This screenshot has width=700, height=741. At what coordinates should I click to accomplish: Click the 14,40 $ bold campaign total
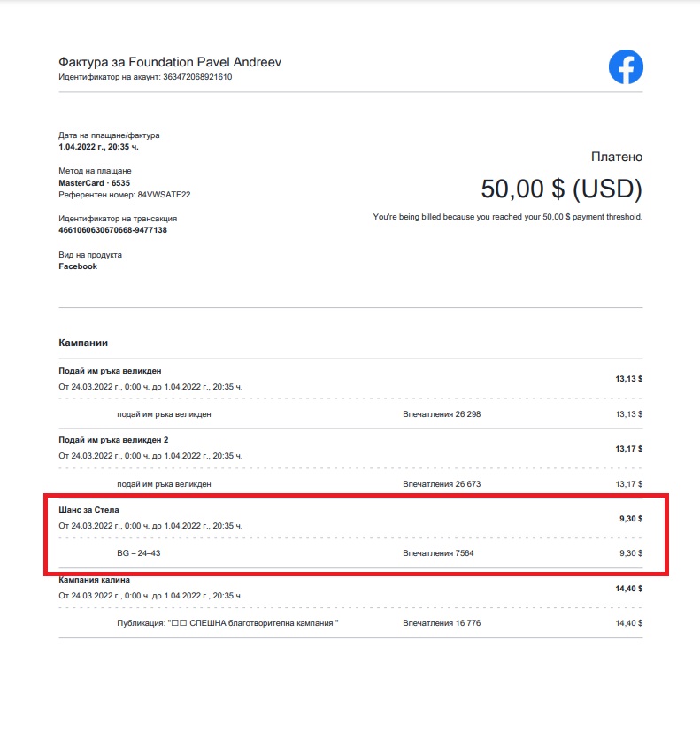[628, 589]
